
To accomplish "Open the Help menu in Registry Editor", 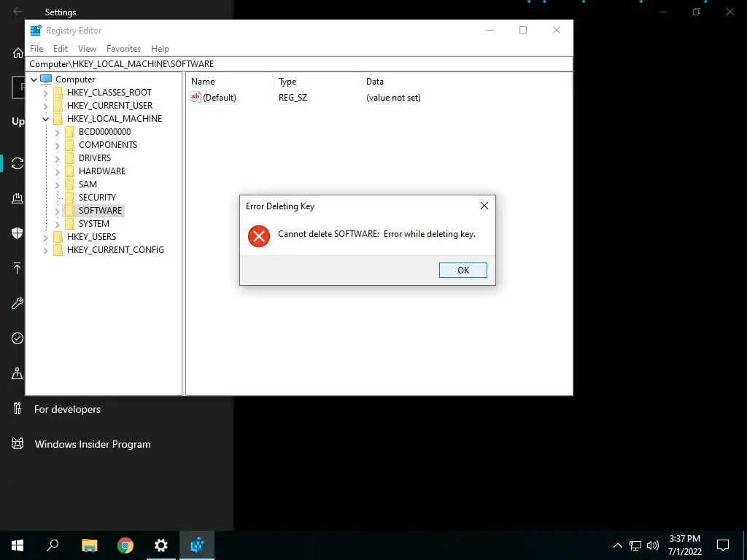I will point(160,49).
